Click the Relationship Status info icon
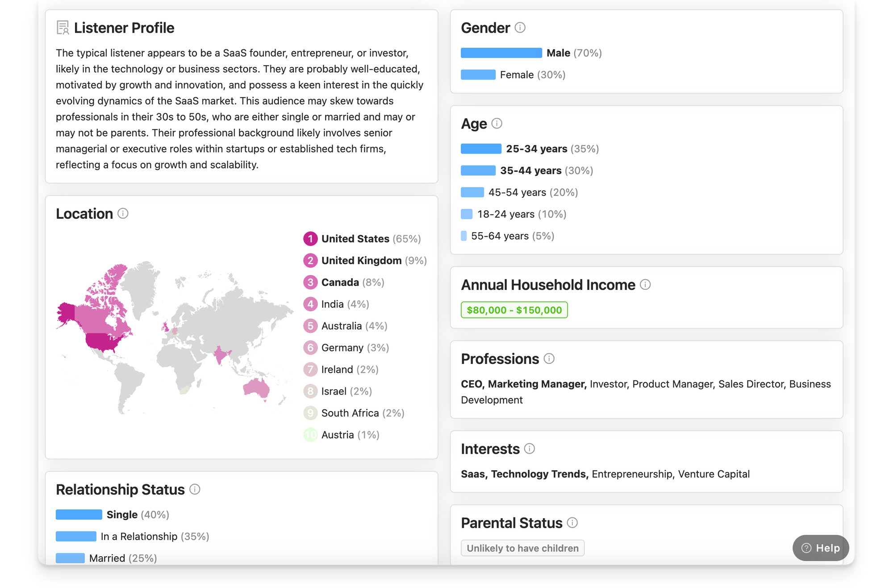 tap(195, 489)
